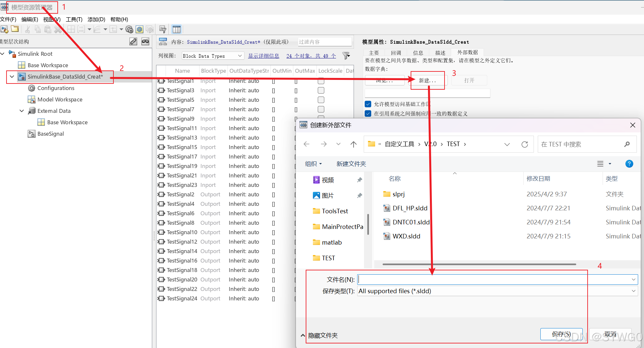The width and height of the screenshot is (644, 348).
Task: Check LockScale box for TestSignal3
Action: click(321, 90)
